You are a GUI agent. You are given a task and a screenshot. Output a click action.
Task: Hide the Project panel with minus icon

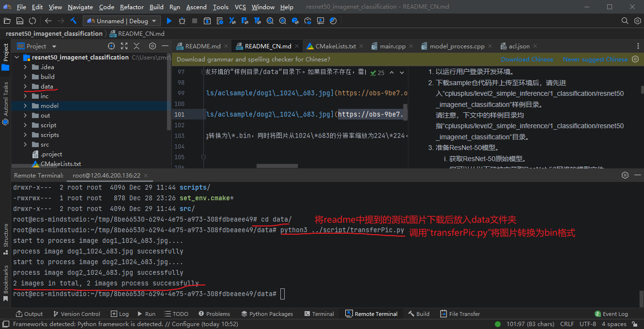point(164,46)
